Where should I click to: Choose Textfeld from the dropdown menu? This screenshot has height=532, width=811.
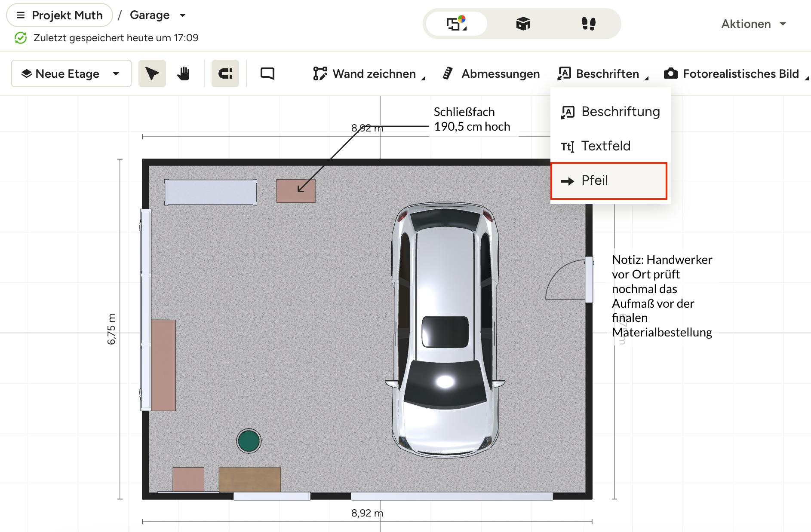pos(610,146)
